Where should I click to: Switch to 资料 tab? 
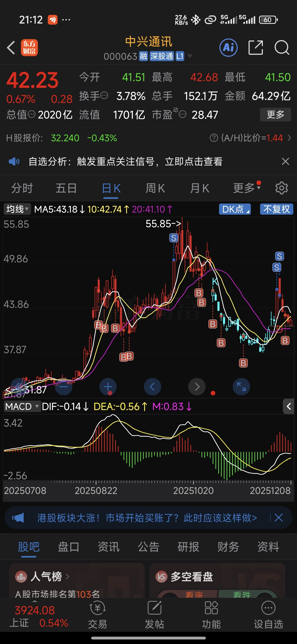pos(268,547)
